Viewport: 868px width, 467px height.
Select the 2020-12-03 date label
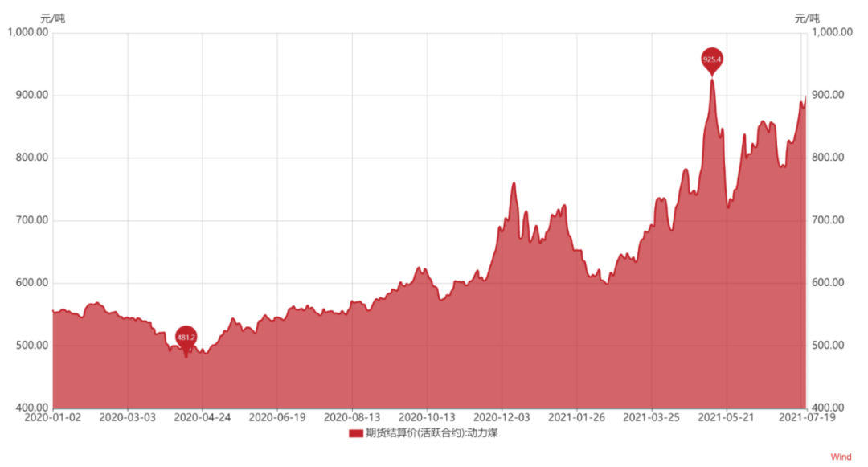pyautogui.click(x=502, y=418)
